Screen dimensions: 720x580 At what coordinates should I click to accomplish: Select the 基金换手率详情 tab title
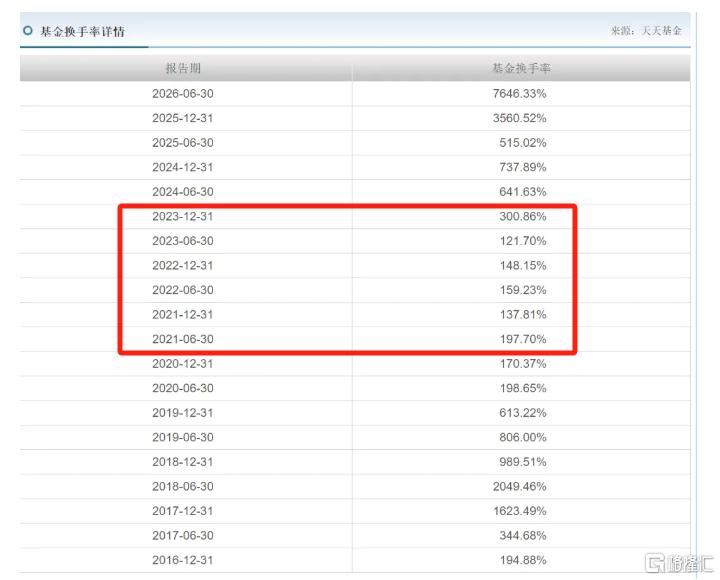click(82, 31)
